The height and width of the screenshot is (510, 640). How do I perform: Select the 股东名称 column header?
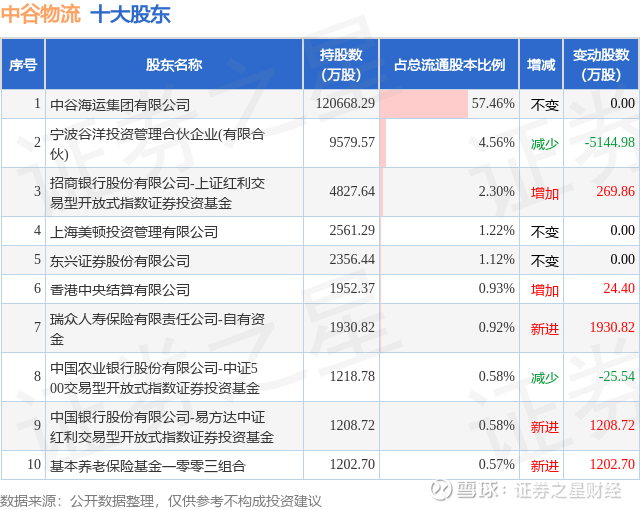point(174,65)
